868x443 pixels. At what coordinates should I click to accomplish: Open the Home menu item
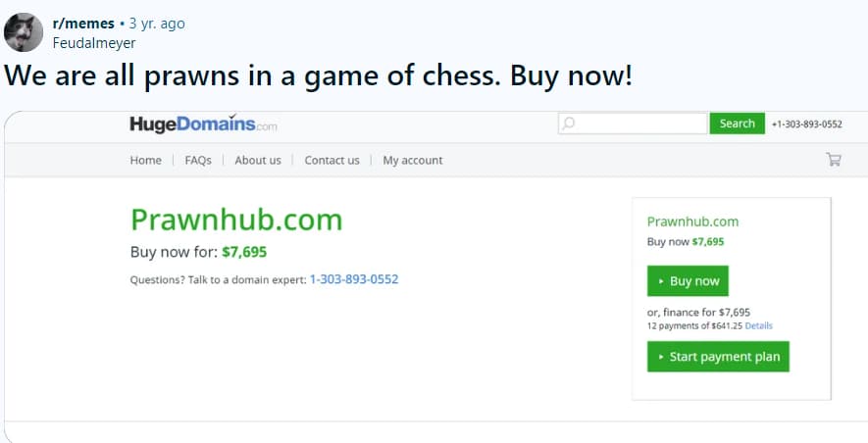pyautogui.click(x=145, y=161)
